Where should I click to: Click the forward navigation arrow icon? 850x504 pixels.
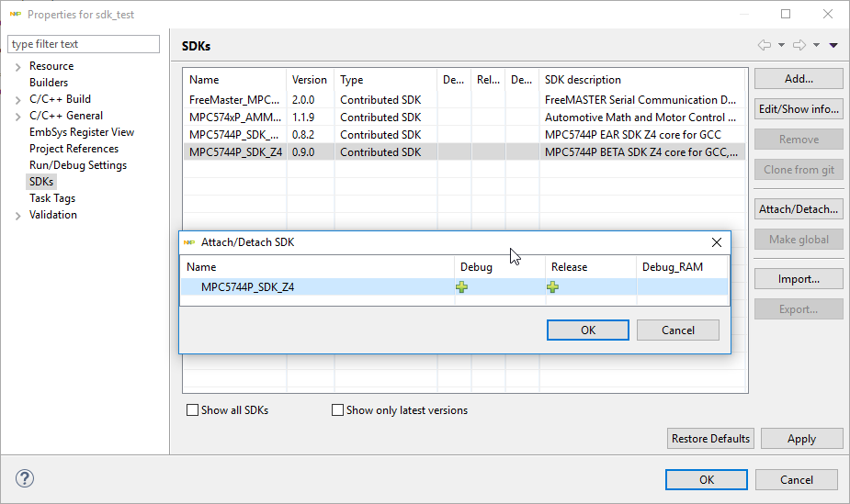click(x=799, y=45)
